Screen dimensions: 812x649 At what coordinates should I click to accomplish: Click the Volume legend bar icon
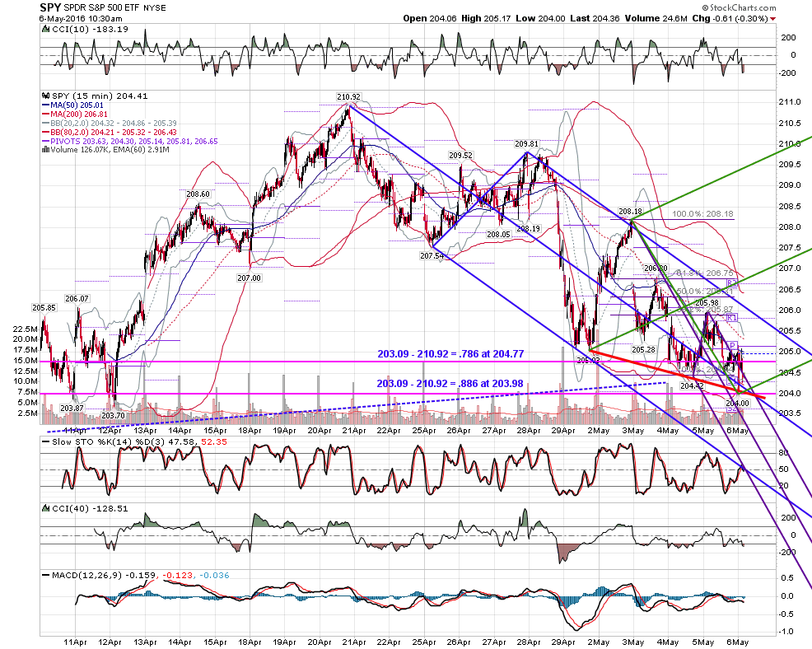click(45, 150)
